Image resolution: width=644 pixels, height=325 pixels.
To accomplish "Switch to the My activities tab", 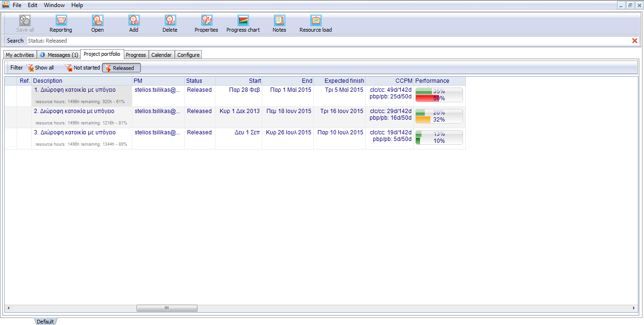I will click(20, 55).
